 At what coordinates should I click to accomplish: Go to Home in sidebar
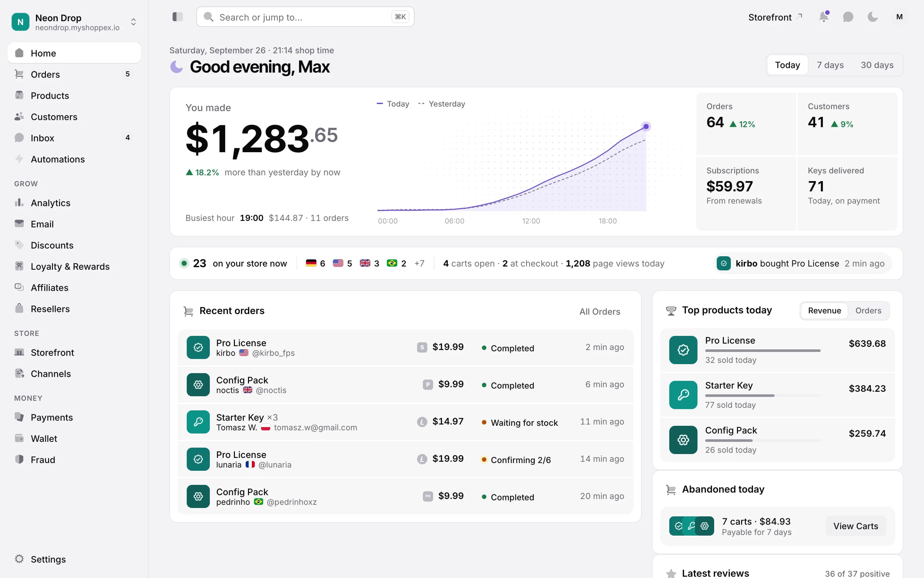[x=74, y=53]
